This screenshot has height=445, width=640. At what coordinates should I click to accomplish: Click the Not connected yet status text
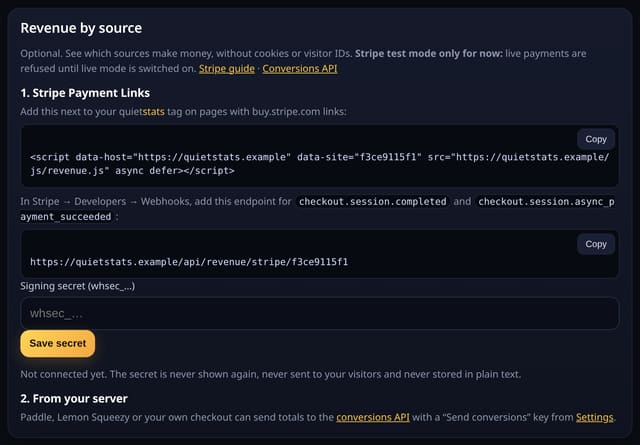[271, 374]
